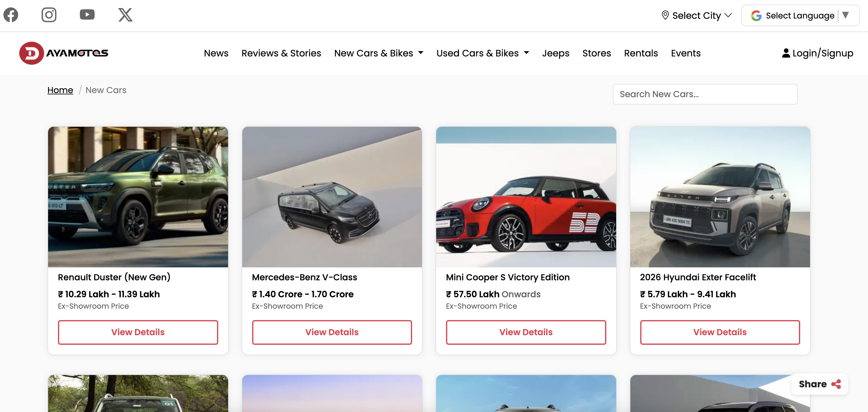Open the Select Language dropdown arrow
868x412 pixels.
[845, 15]
